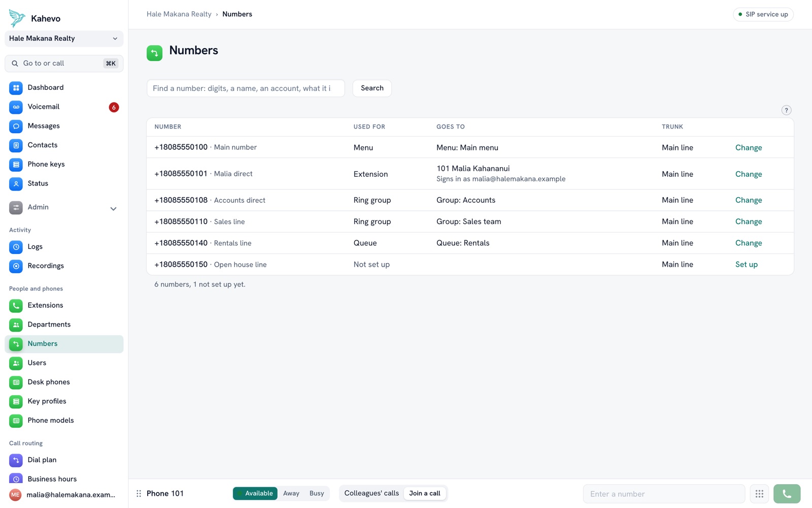The width and height of the screenshot is (812, 508).
Task: Click Change for Rentals line row
Action: [x=749, y=243]
